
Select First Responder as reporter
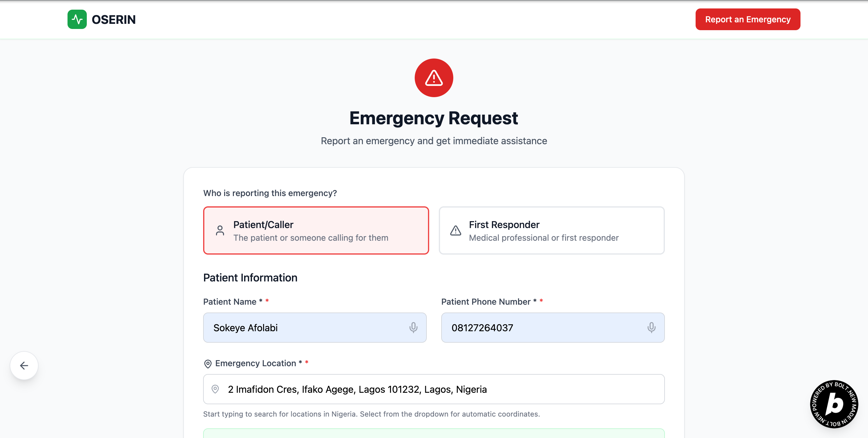click(x=551, y=231)
